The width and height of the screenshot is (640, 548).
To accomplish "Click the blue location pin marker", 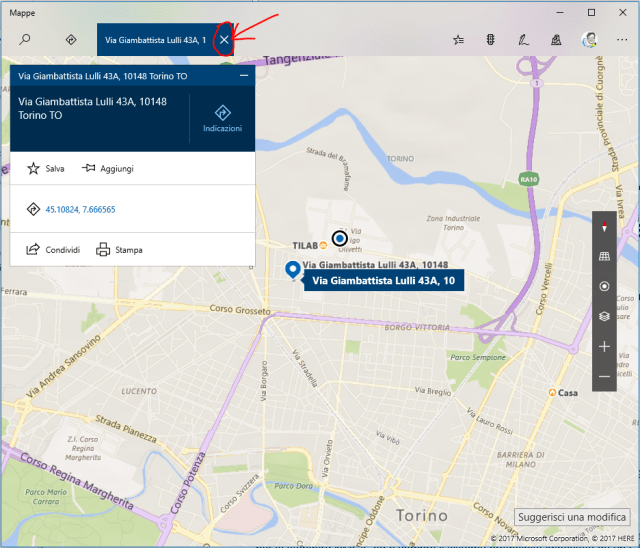I will pyautogui.click(x=293, y=270).
